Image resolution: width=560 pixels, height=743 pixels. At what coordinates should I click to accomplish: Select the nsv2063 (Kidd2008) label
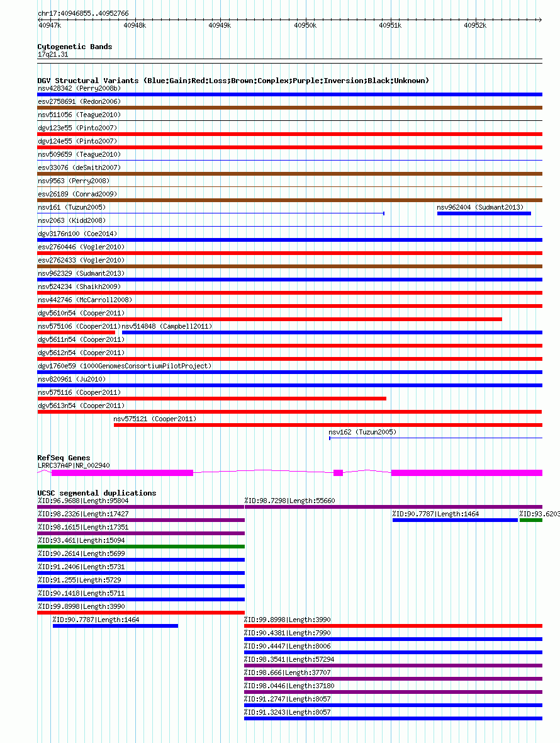pos(72,221)
